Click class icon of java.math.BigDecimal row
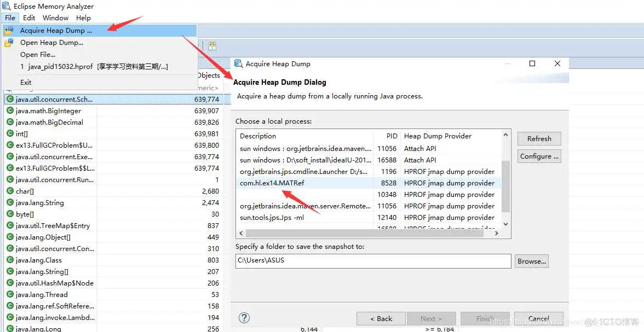Viewport: 644px width, 332px height. coord(10,122)
